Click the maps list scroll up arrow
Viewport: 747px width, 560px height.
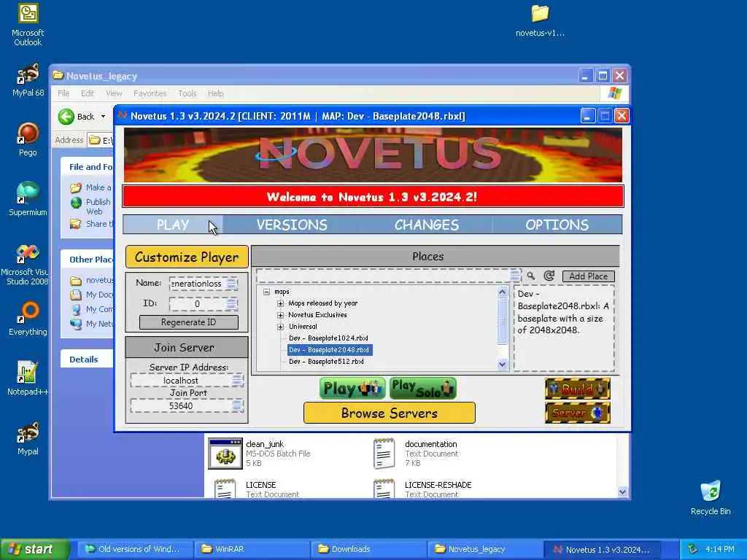503,292
